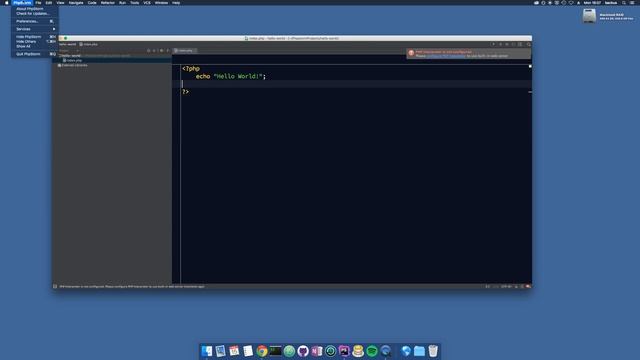This screenshot has width=640, height=360.
Task: Open Spotify from the Dock
Action: pyautogui.click(x=372, y=351)
